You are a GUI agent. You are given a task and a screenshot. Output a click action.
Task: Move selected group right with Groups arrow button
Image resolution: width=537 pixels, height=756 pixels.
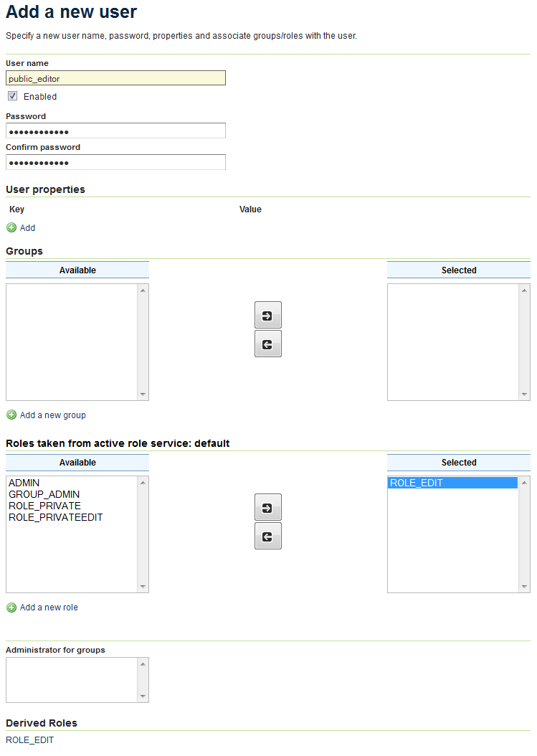click(267, 315)
